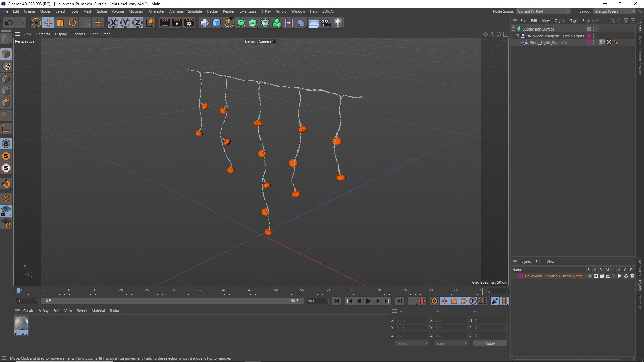Click the Camera object icon
This screenshot has width=644, height=362.
pos(326,23)
